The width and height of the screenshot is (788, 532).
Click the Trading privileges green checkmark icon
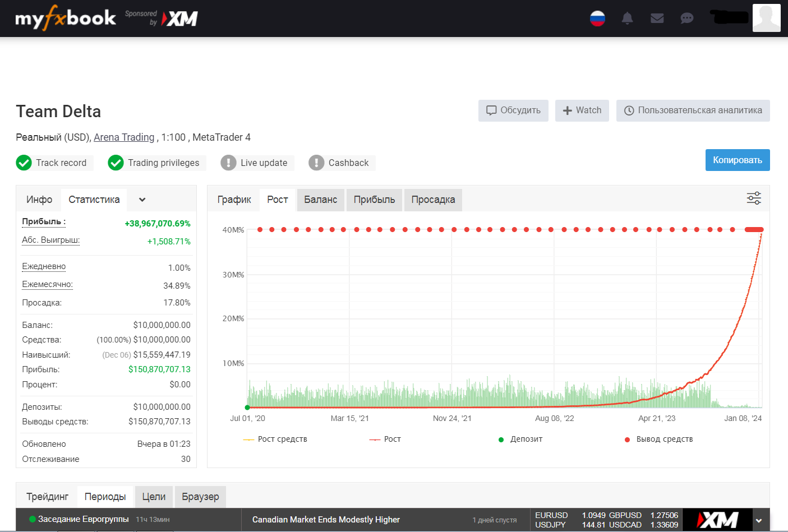[x=116, y=163]
